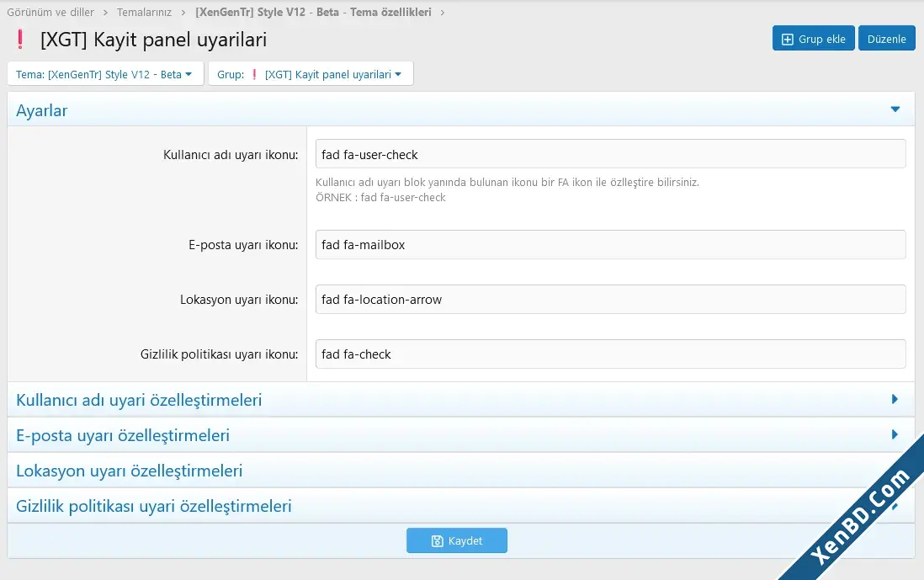The image size is (924, 580).
Task: Click the Kullanıcı adı uyarı ikonu field
Action: (610, 154)
